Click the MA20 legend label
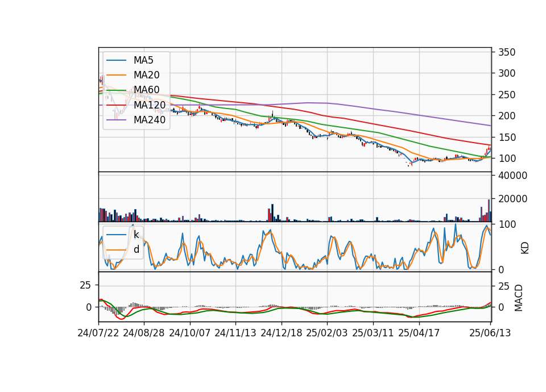Image resolution: width=546 pixels, height=392 pixels. (x=146, y=75)
